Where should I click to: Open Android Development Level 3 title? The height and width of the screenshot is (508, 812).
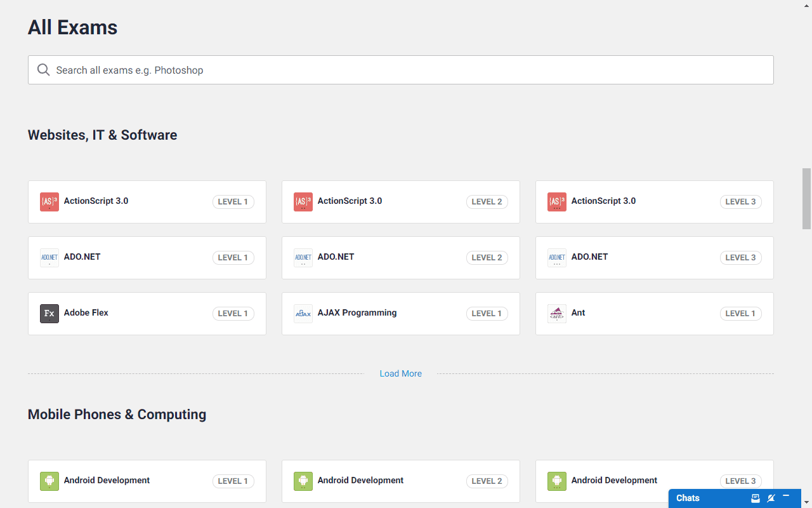pyautogui.click(x=614, y=480)
